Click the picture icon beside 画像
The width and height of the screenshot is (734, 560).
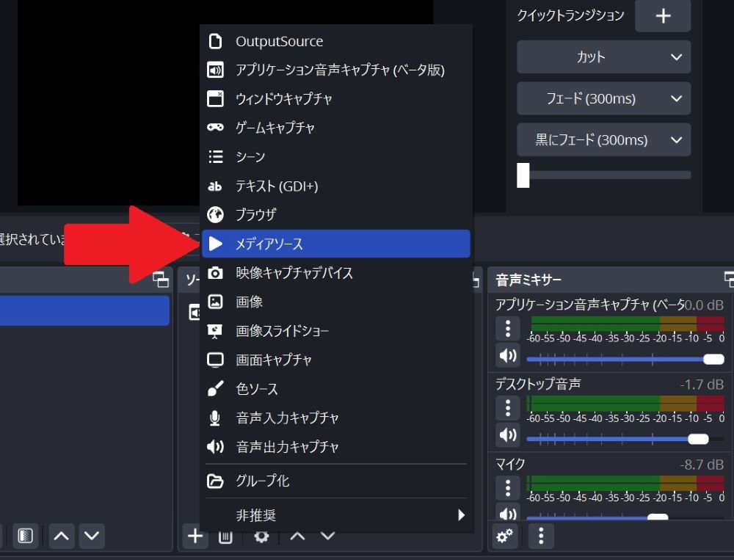coord(215,302)
